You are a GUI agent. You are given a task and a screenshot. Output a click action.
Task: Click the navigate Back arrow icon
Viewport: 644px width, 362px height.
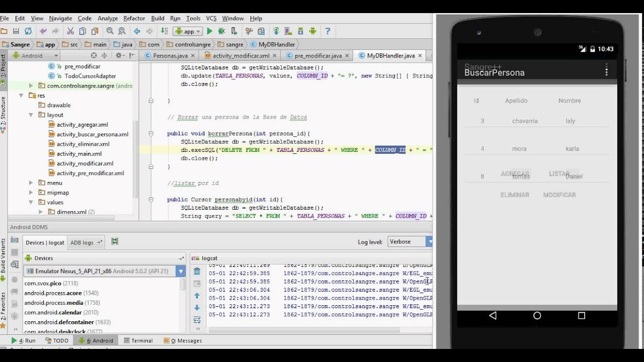coord(137,31)
